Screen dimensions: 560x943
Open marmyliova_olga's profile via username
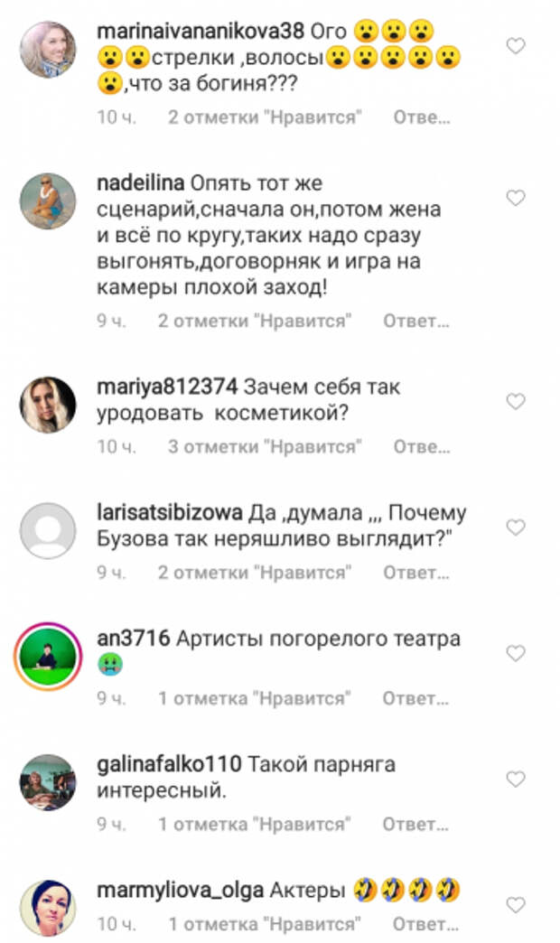[180, 890]
